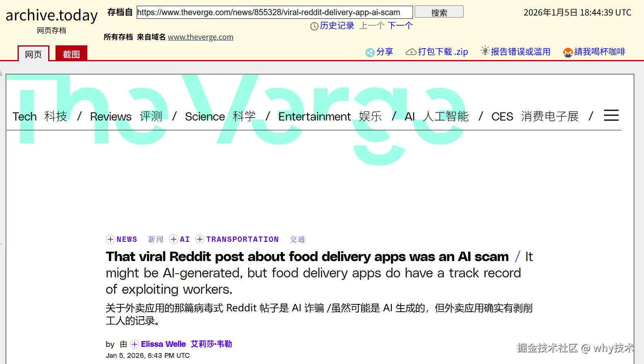This screenshot has height=364, width=644.
Task: Click the article headline about viral Reddit post
Action: pyautogui.click(x=307, y=257)
